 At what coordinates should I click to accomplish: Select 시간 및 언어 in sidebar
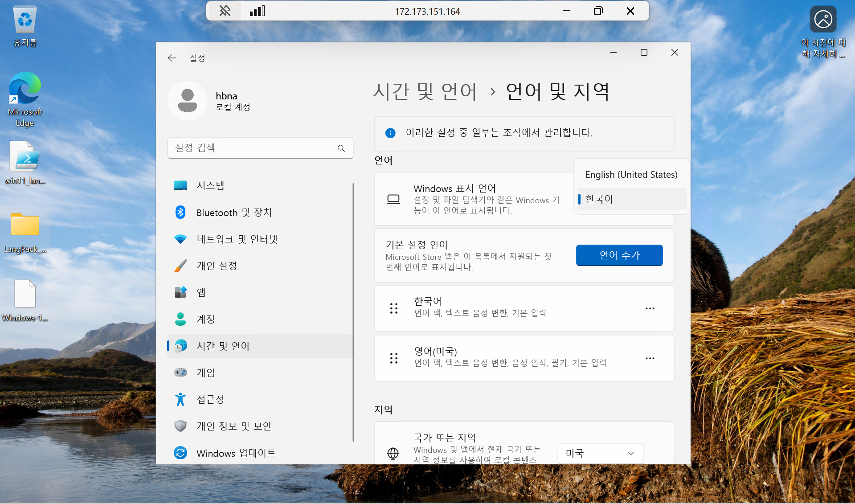260,346
